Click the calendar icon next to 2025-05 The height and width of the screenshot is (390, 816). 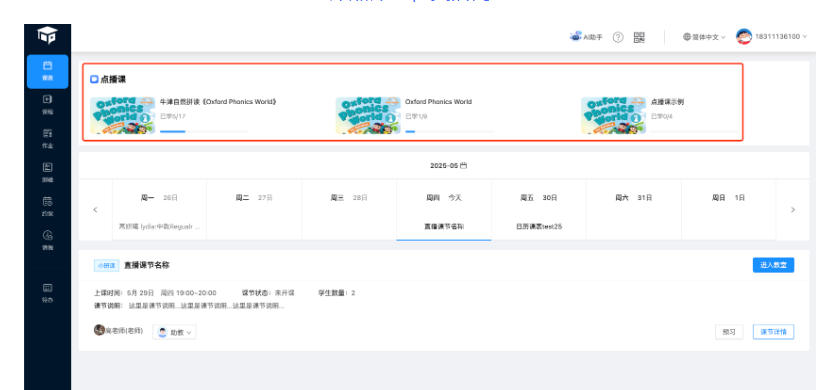pyautogui.click(x=463, y=166)
